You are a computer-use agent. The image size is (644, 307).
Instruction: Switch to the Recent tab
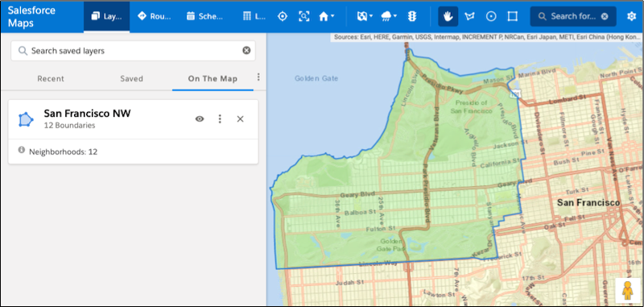51,78
